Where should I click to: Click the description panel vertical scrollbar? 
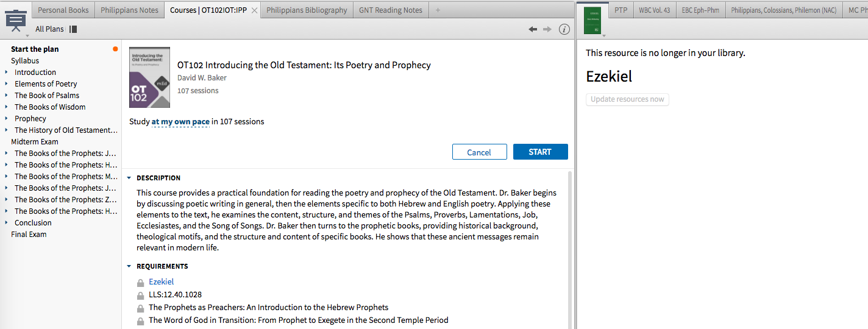[x=571, y=250]
